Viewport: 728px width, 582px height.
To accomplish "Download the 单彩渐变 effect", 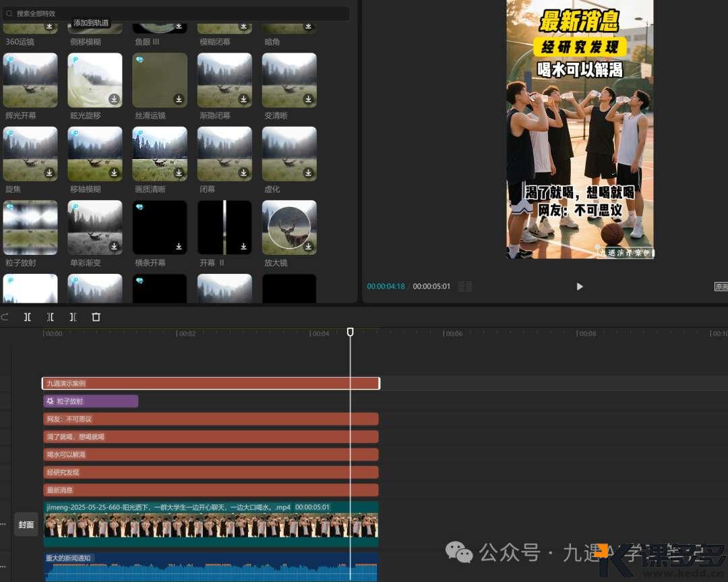I will (114, 246).
